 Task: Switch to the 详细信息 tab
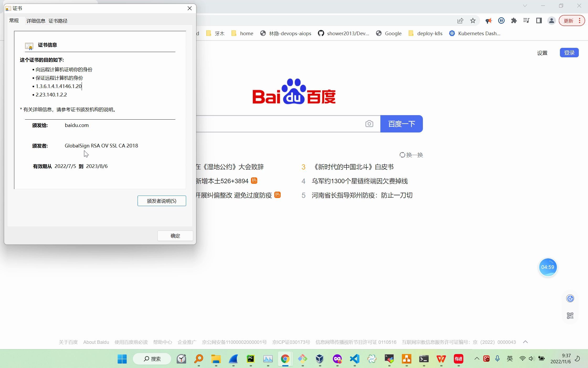[x=36, y=21]
